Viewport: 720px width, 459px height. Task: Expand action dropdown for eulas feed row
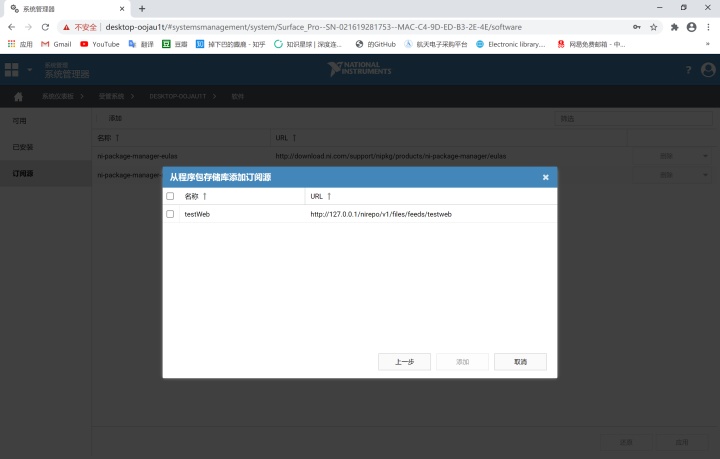pyautogui.click(x=705, y=156)
